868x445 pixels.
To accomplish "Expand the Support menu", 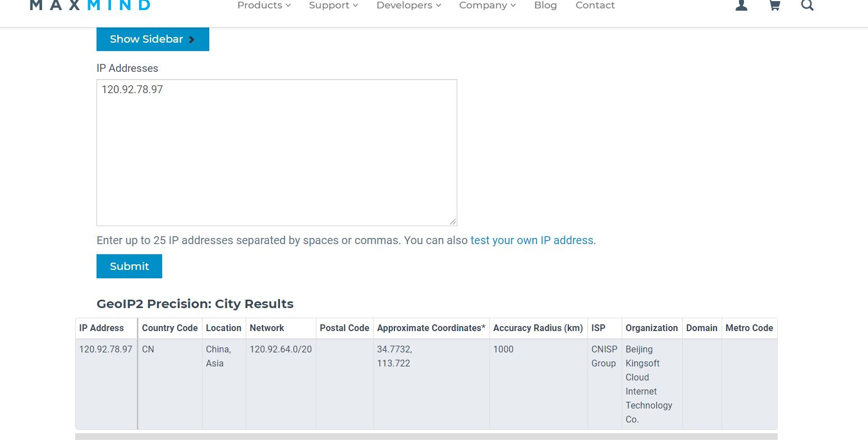I will coord(333,5).
